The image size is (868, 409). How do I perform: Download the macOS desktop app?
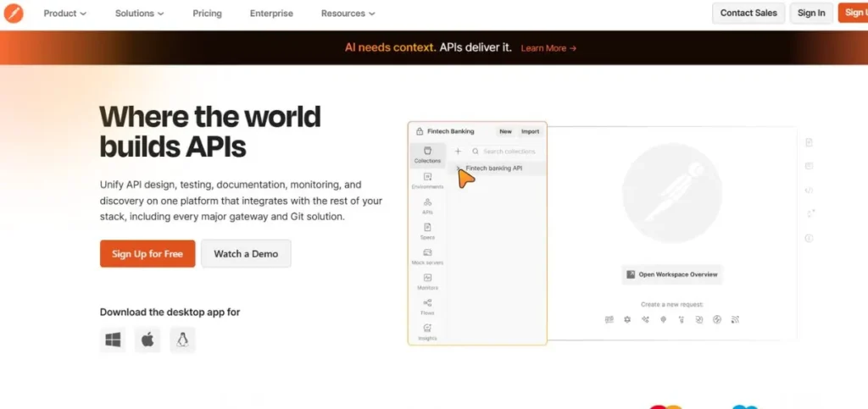[147, 340]
